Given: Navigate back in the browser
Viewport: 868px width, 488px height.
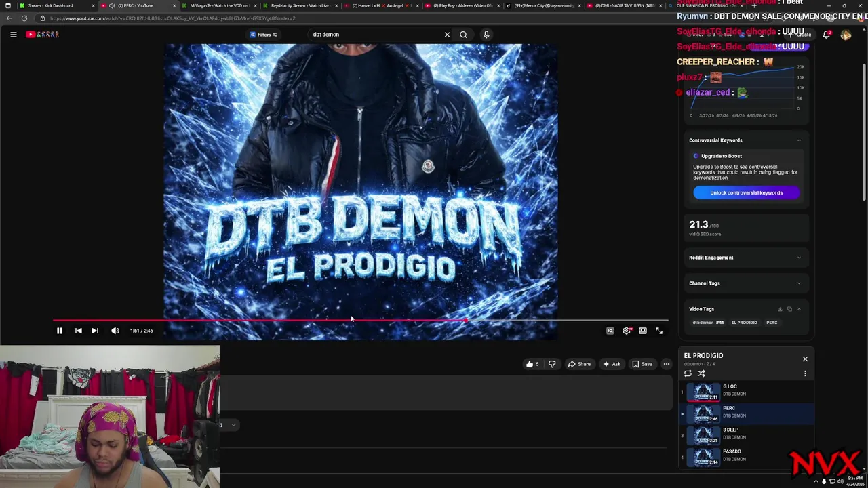Looking at the screenshot, I should [x=8, y=18].
